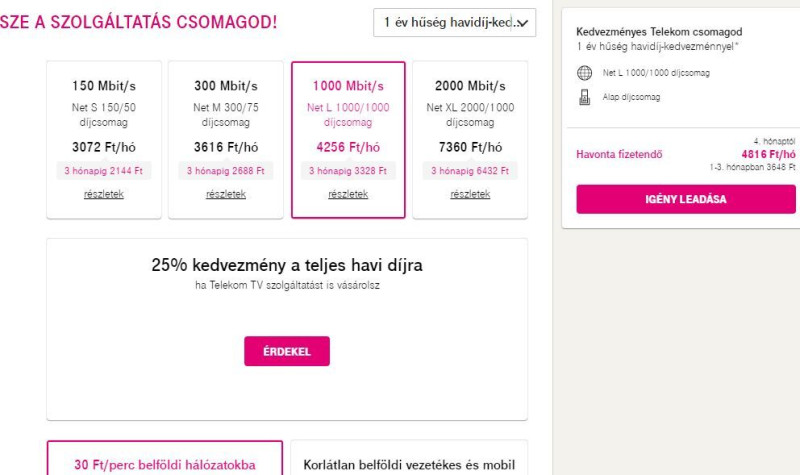Click the 3 hónapig 2144 Ft badge
This screenshot has height=475, width=800.
coord(104,171)
